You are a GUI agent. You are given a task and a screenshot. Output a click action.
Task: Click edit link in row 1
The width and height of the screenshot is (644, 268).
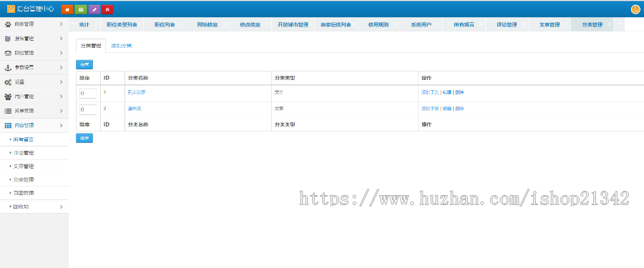coord(447,92)
